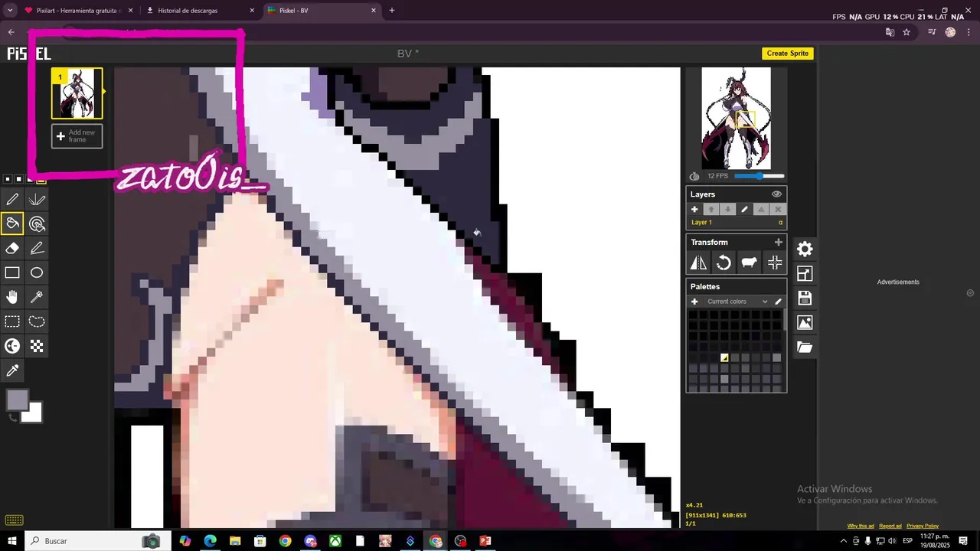980x551 pixels.
Task: Edit current palette pencil icon
Action: 779,302
